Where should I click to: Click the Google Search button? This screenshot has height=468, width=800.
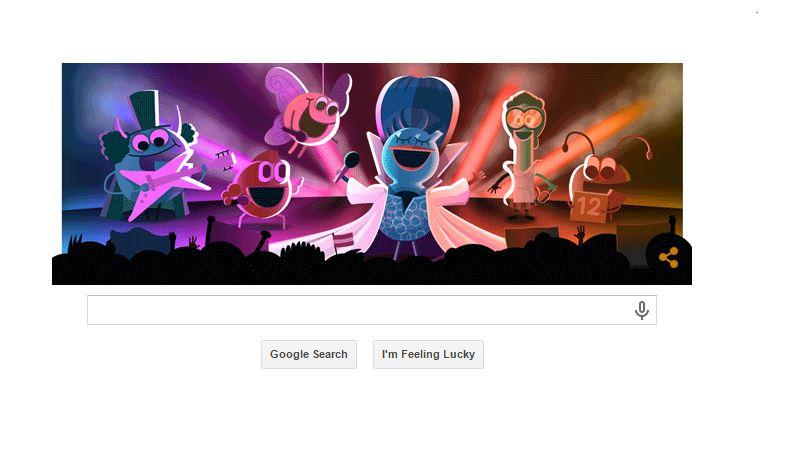point(309,354)
